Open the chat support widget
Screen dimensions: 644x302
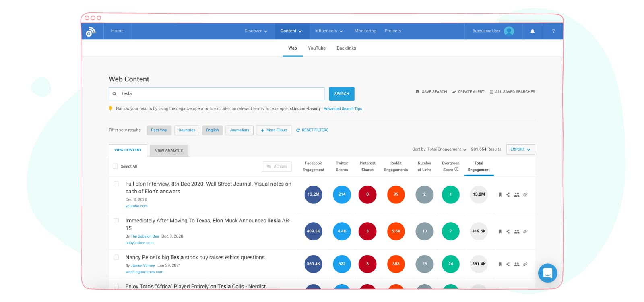pyautogui.click(x=548, y=273)
